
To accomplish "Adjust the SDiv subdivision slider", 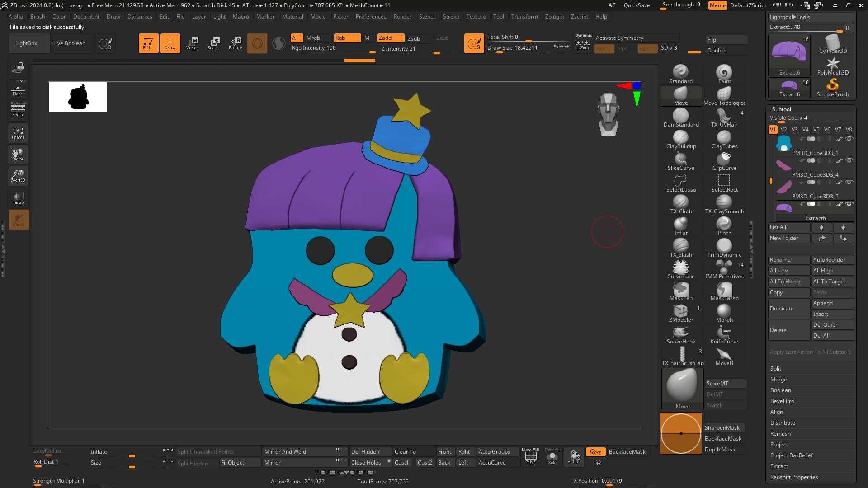I will [680, 48].
